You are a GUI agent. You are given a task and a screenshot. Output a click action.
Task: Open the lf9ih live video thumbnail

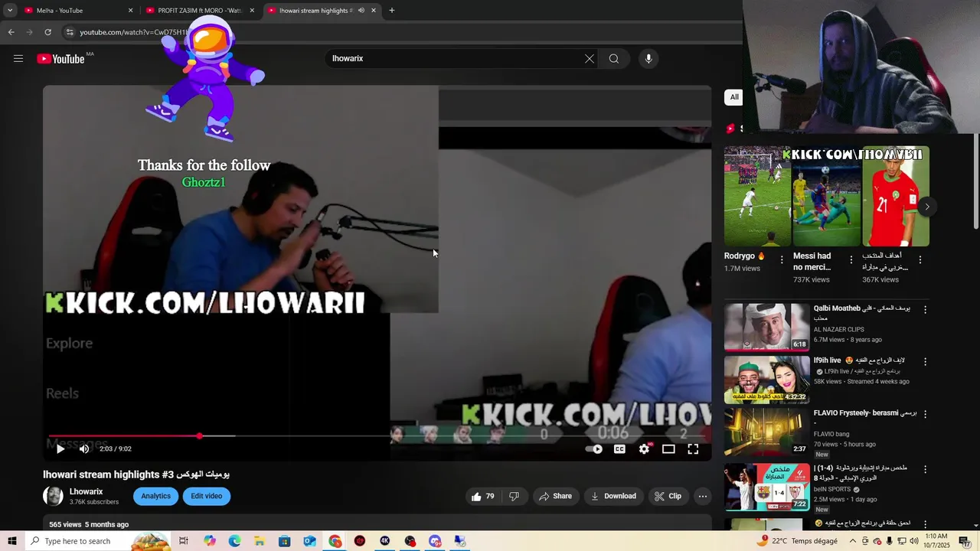[x=766, y=380]
